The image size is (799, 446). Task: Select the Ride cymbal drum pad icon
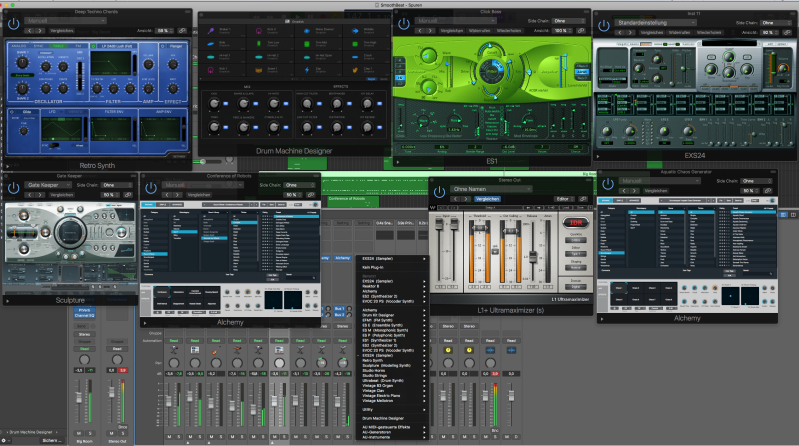tap(210, 44)
